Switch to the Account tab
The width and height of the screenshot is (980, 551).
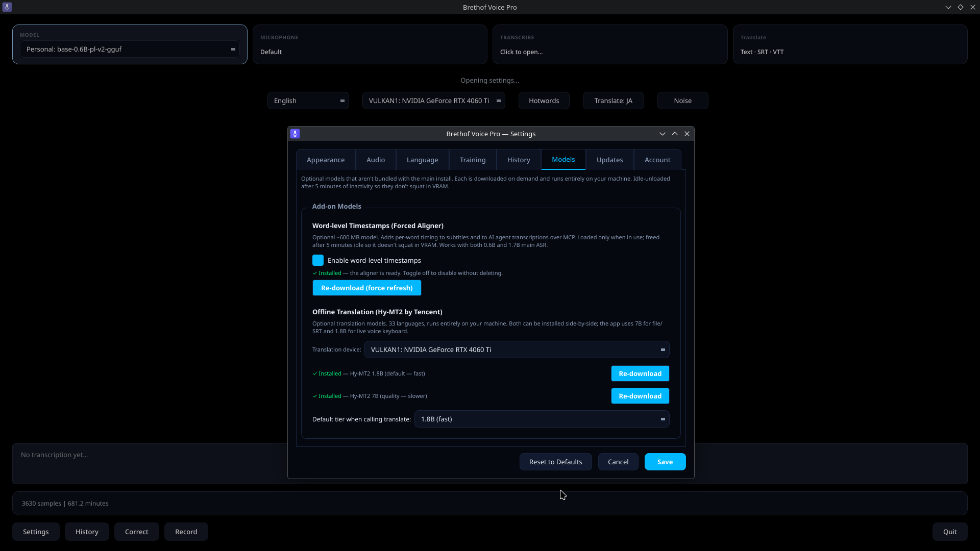pyautogui.click(x=657, y=160)
